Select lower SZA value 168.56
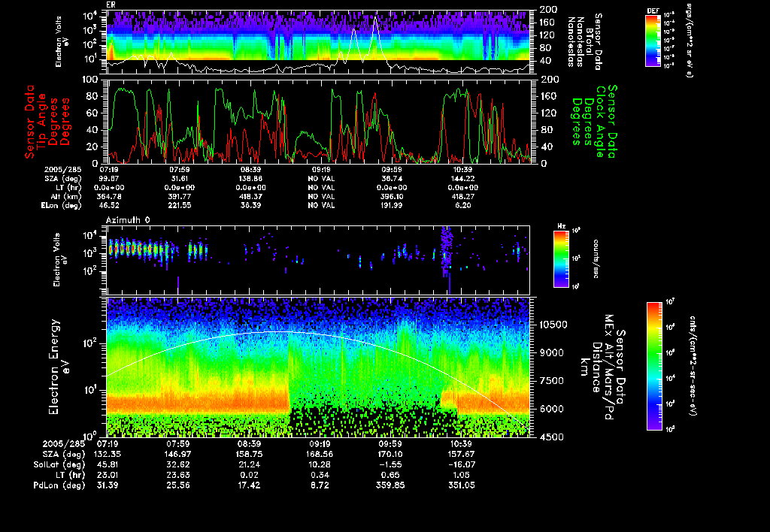This screenshot has height=532, width=770. pyautogui.click(x=320, y=455)
